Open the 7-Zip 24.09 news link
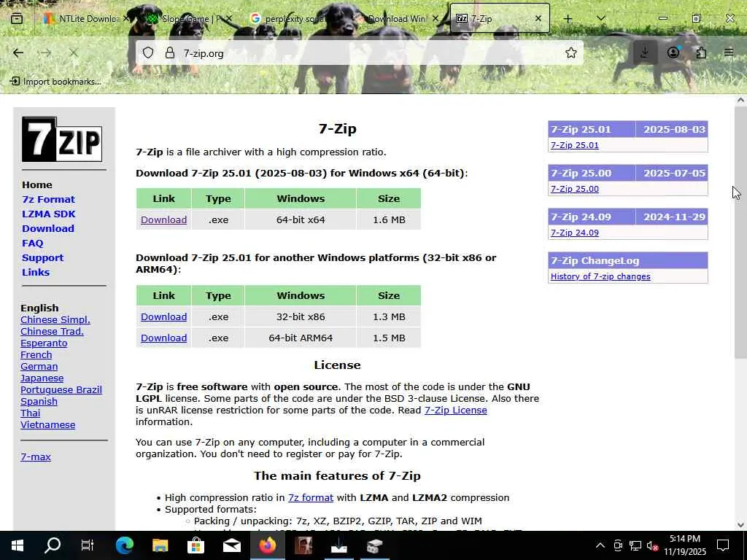The image size is (747, 560). click(575, 233)
